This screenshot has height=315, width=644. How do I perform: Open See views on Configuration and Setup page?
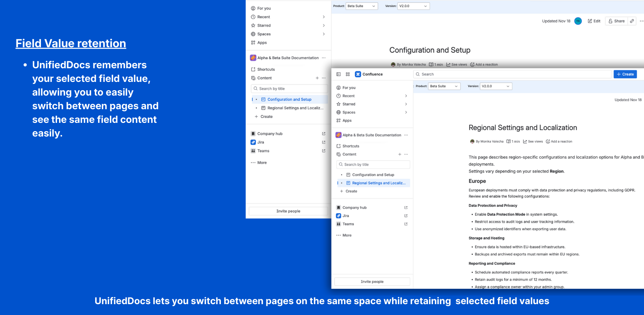[456, 65]
